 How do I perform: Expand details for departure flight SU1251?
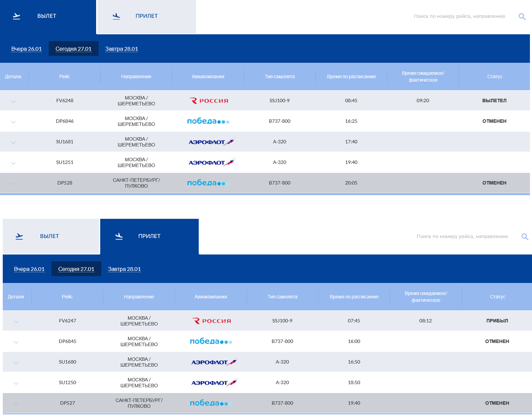coord(13,163)
